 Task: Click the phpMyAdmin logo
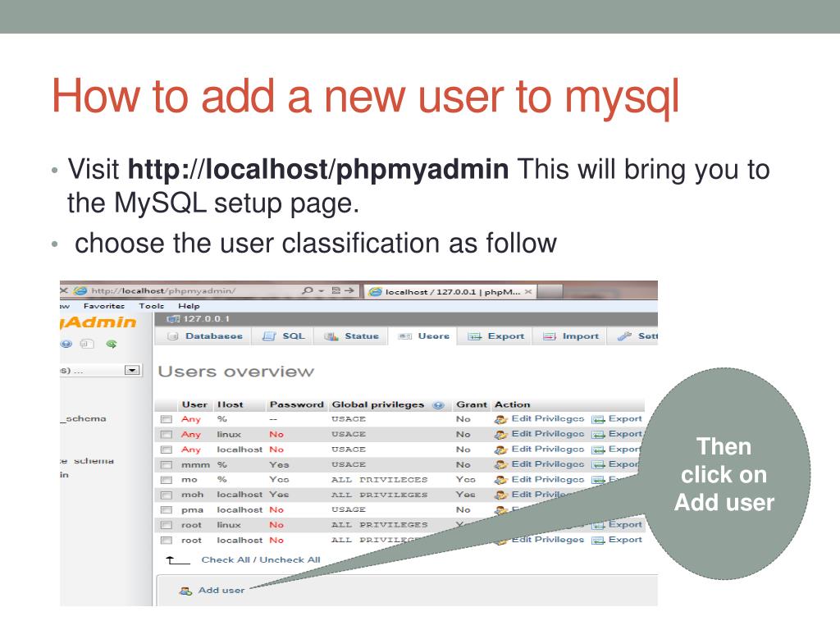98,322
